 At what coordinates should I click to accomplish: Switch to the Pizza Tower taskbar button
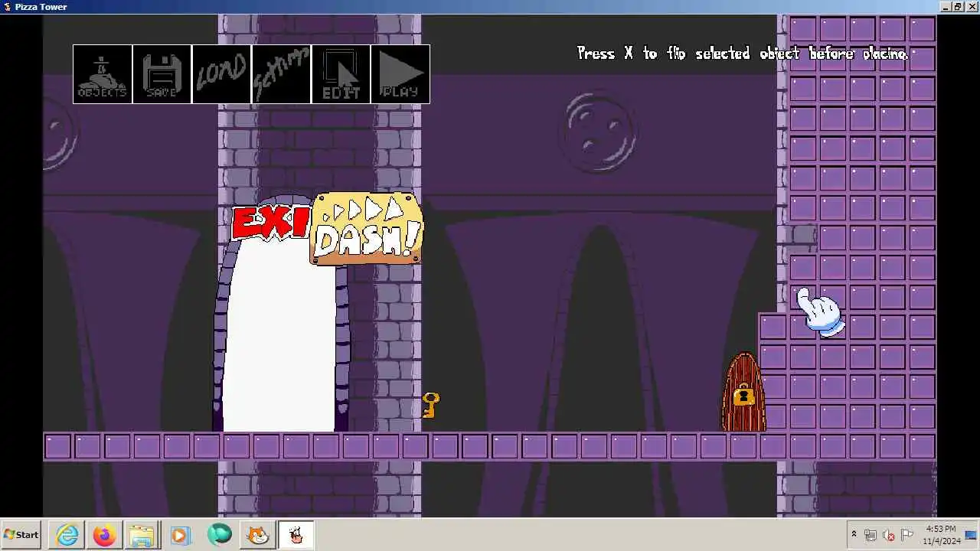pyautogui.click(x=296, y=535)
